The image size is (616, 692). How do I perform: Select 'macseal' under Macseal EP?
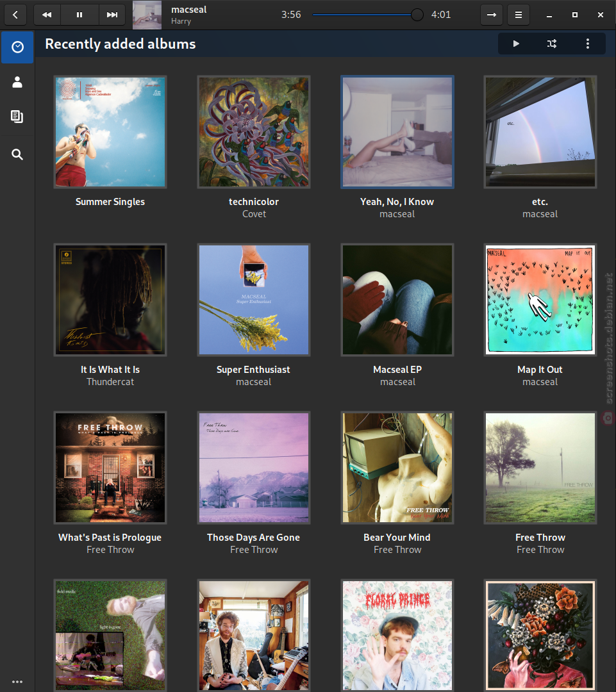coord(398,382)
